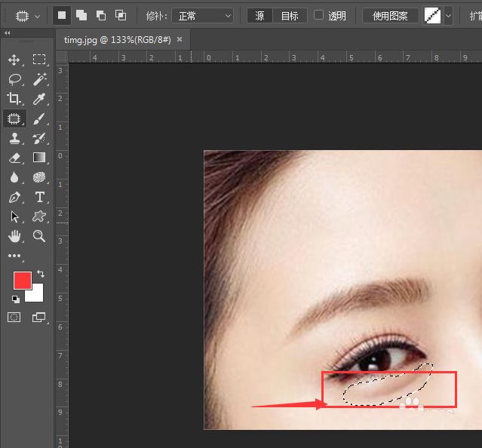Viewport: 482px width, 448px height.
Task: Select the Lasso tool
Action: tap(15, 79)
